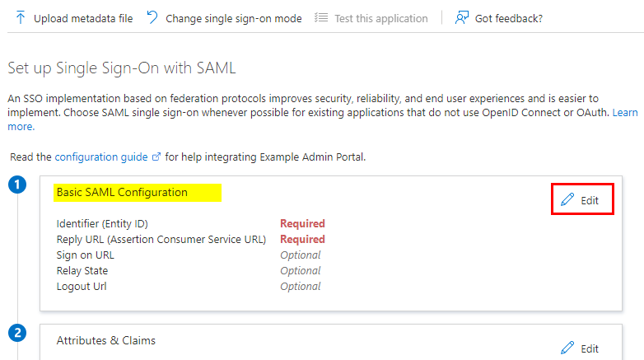Viewport: 644px width, 360px height.
Task: Click the Required value for Identifier (Entity ID)
Action: click(x=302, y=223)
